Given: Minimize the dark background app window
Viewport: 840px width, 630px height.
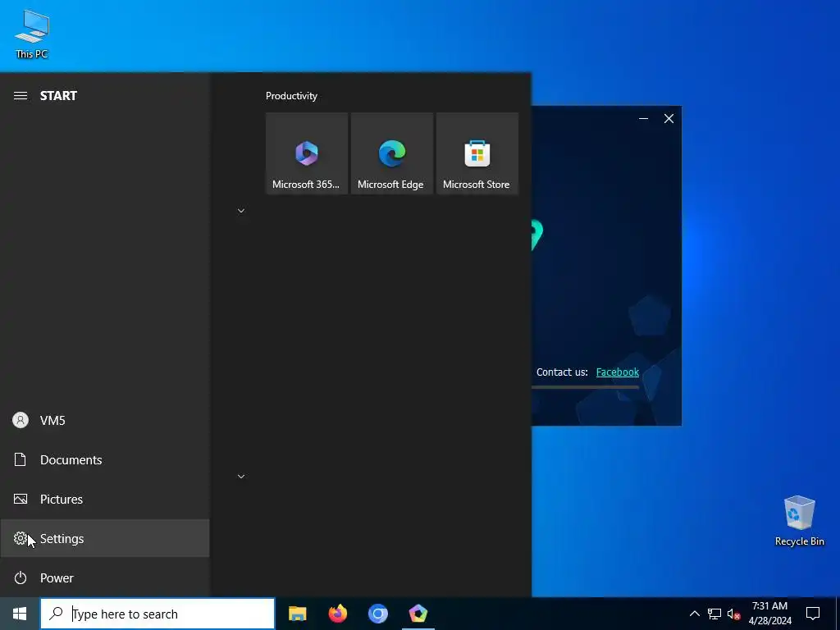Looking at the screenshot, I should click(x=643, y=118).
